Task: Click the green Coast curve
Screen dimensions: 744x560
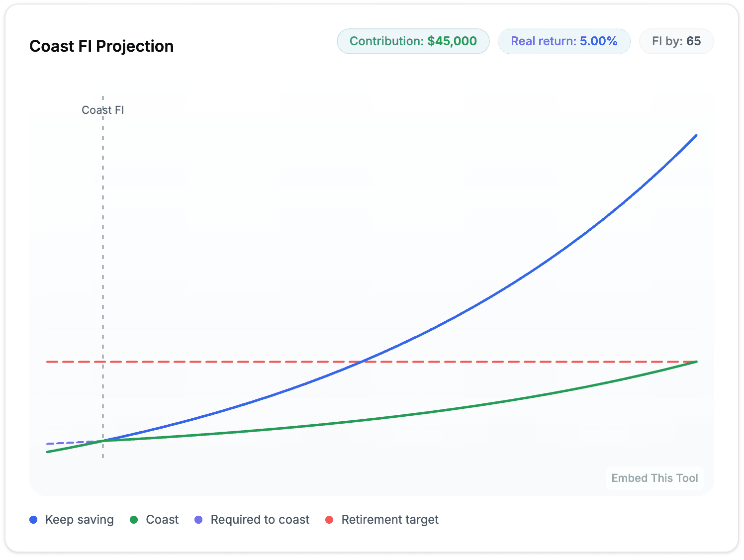Action: tap(448, 410)
